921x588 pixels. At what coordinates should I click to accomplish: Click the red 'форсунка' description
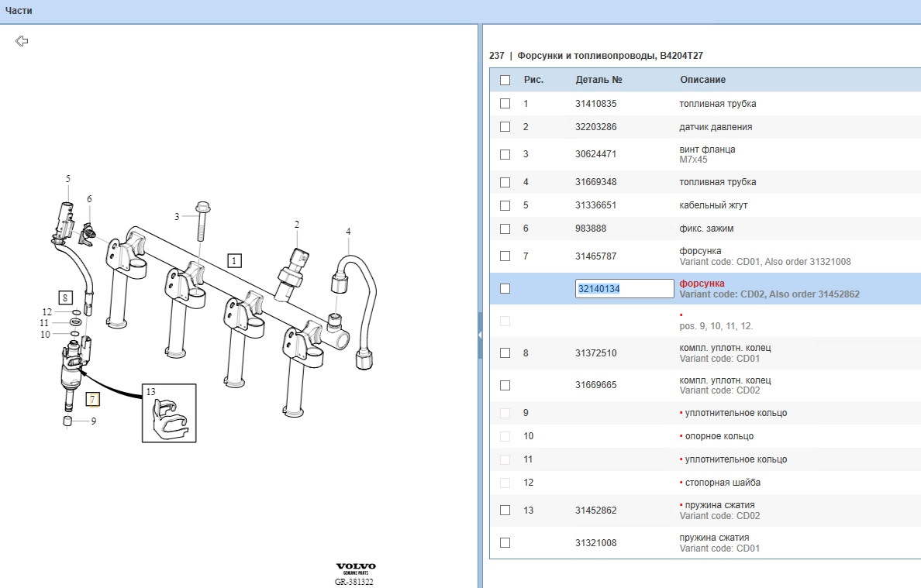(702, 284)
